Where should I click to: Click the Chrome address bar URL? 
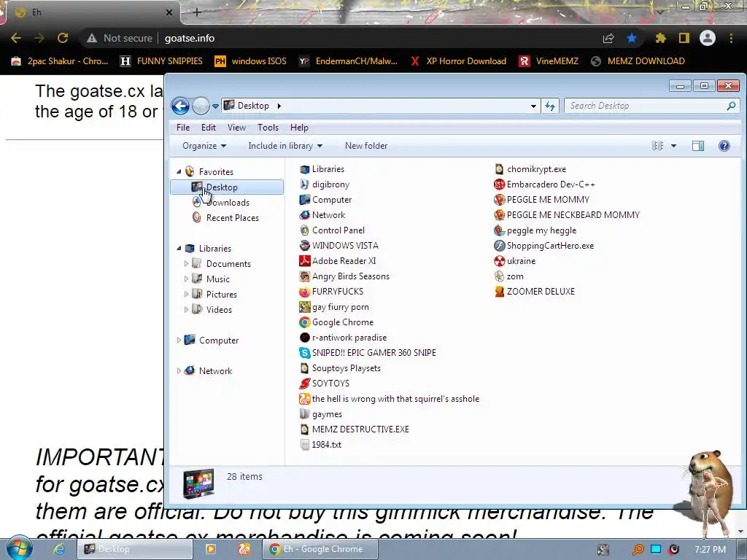189,38
